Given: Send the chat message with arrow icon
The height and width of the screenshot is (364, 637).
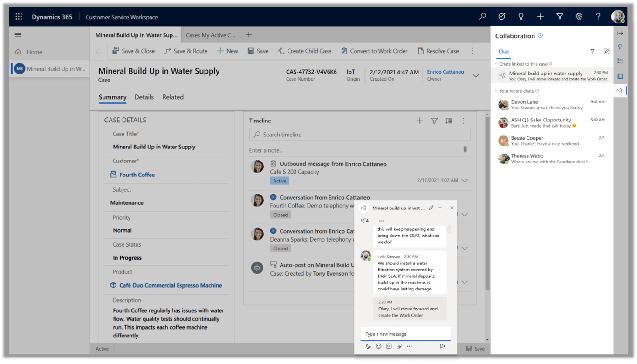Looking at the screenshot, I should point(443,346).
